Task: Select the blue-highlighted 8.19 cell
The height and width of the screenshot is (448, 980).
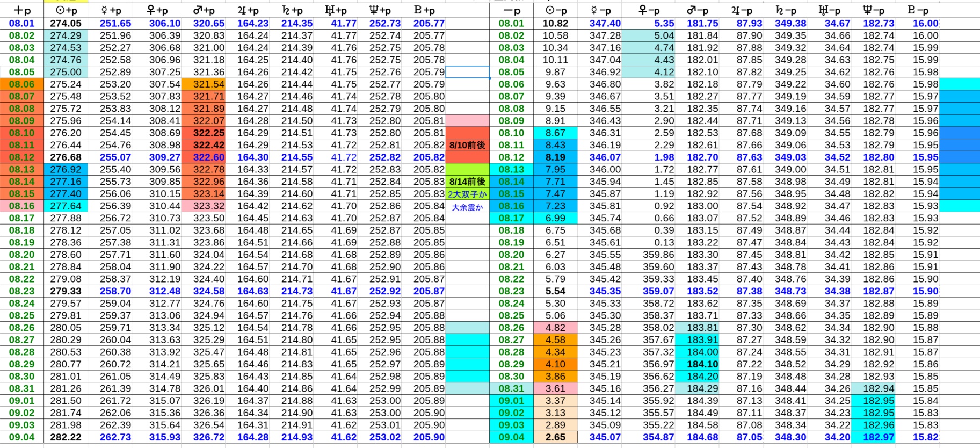Action: 555,157
